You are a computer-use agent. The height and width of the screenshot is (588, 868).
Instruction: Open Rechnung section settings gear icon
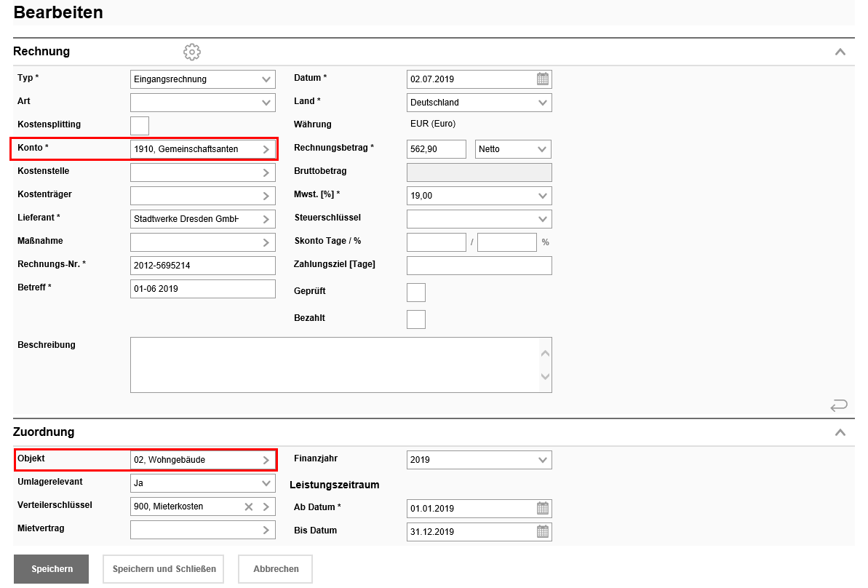coord(192,52)
